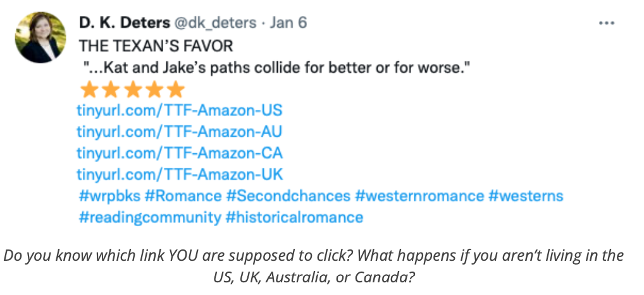The height and width of the screenshot is (295, 644).
Task: Follow the TTF-Amazon-AU tinyurl link
Action: [x=179, y=132]
